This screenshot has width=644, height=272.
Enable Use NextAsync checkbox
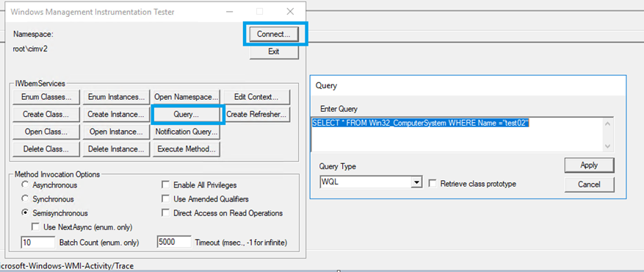click(36, 227)
